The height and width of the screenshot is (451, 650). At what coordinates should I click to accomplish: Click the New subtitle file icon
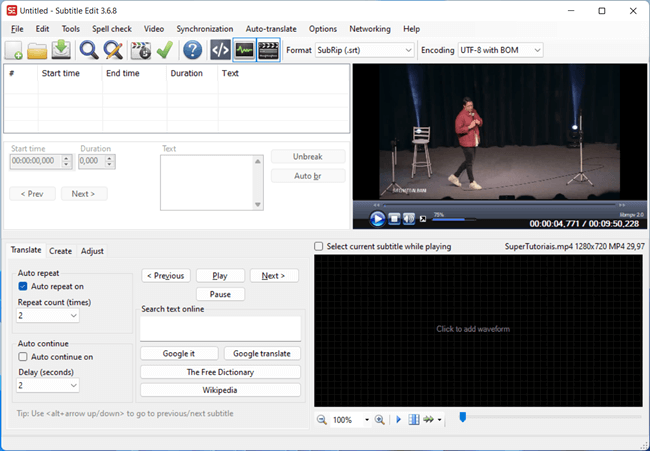pos(14,50)
